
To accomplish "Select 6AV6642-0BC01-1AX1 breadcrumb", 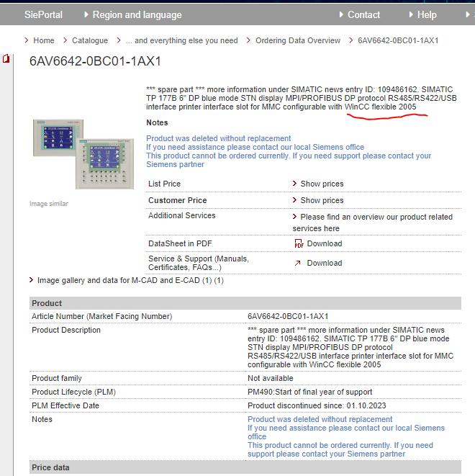I will pos(398,40).
